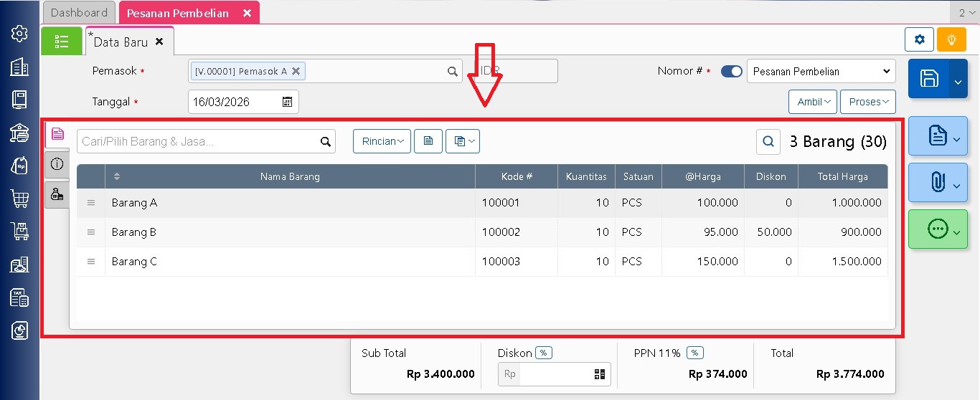
Task: Click the Proses button
Action: [x=867, y=102]
